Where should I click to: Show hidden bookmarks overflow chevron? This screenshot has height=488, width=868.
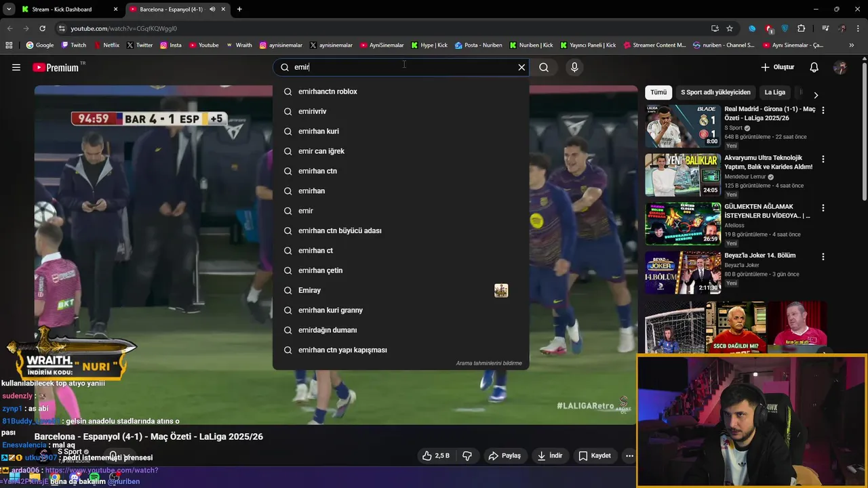click(x=852, y=45)
